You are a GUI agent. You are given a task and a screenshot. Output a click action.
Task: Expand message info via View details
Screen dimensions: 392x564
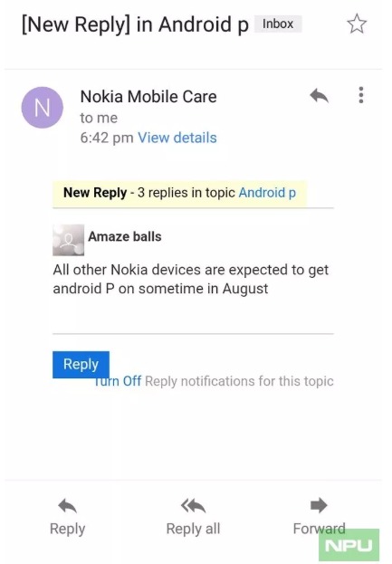tap(177, 138)
